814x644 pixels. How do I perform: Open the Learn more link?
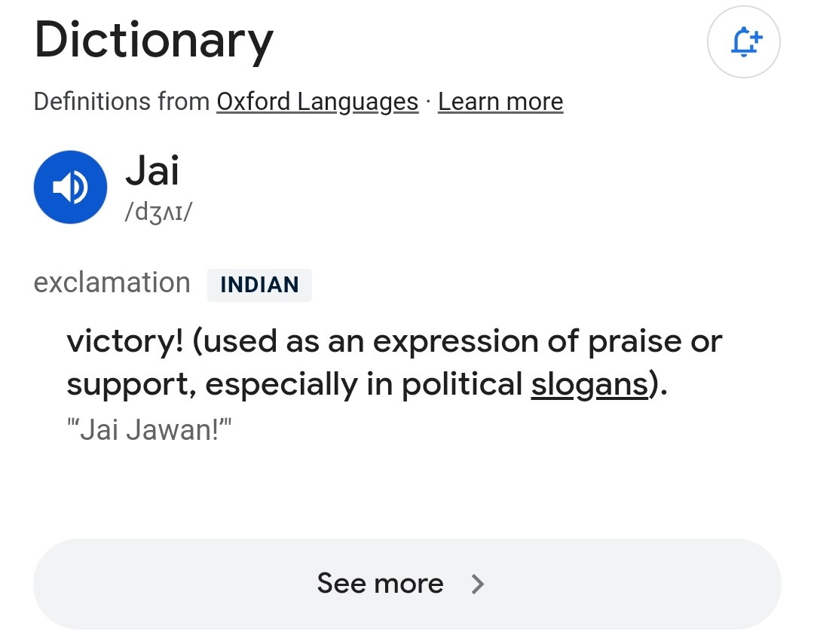tap(500, 102)
